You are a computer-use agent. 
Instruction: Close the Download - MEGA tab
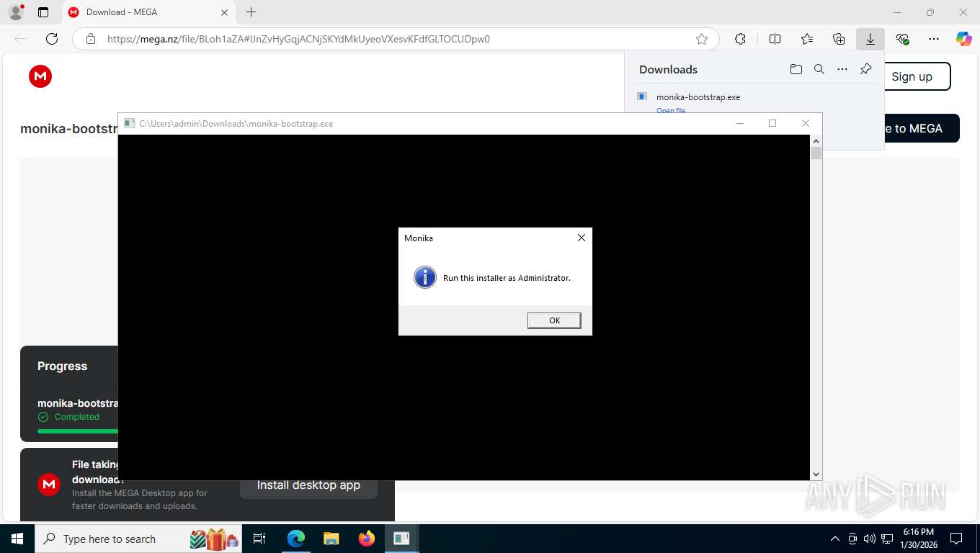(x=224, y=12)
